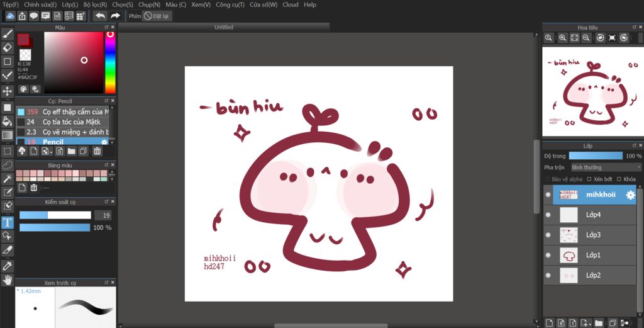Select the rectangular Select tool
The height and width of the screenshot is (328, 644).
[8, 151]
